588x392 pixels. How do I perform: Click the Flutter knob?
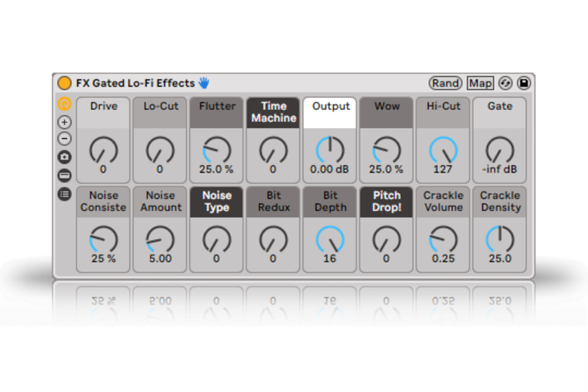pos(217,150)
